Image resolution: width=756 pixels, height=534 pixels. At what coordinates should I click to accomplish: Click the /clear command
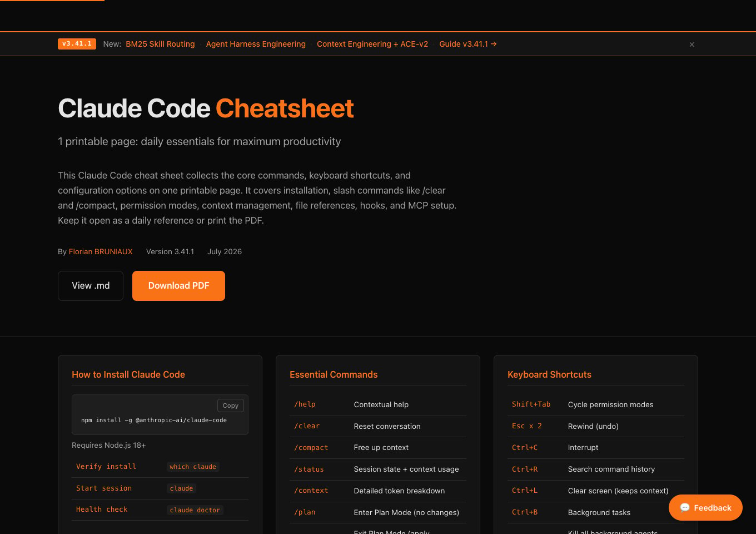(x=307, y=426)
